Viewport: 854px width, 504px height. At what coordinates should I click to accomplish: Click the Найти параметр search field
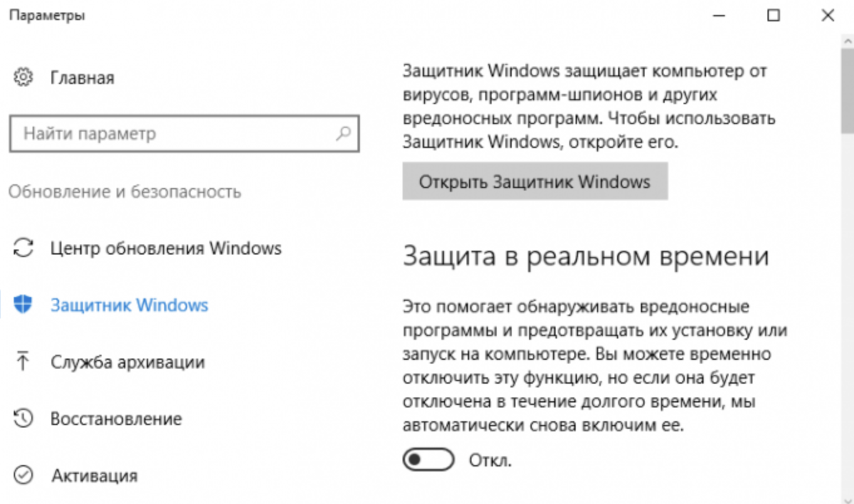point(176,134)
